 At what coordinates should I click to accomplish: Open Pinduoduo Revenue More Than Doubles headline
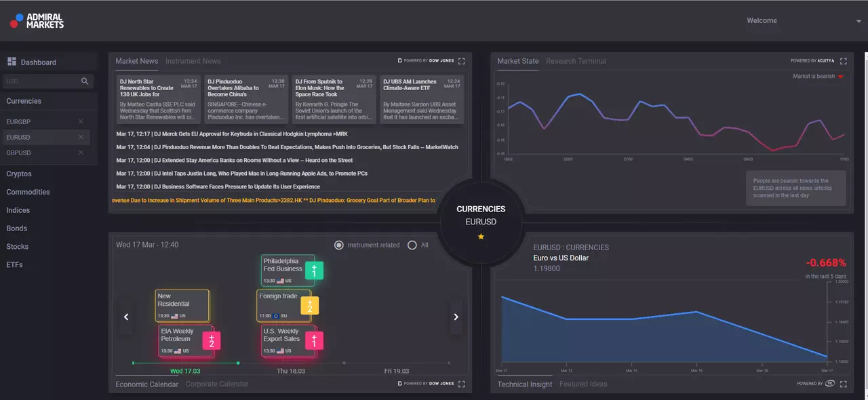click(x=288, y=147)
